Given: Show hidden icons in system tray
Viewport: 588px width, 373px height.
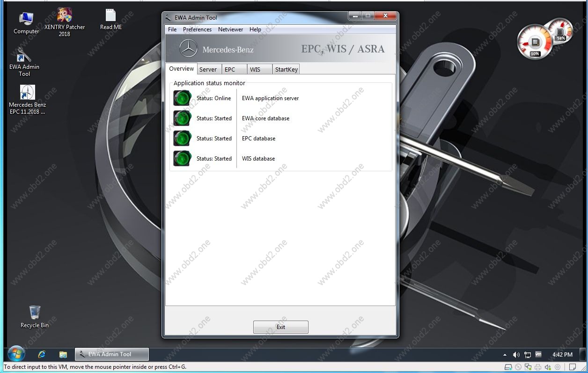Looking at the screenshot, I should [x=505, y=355].
